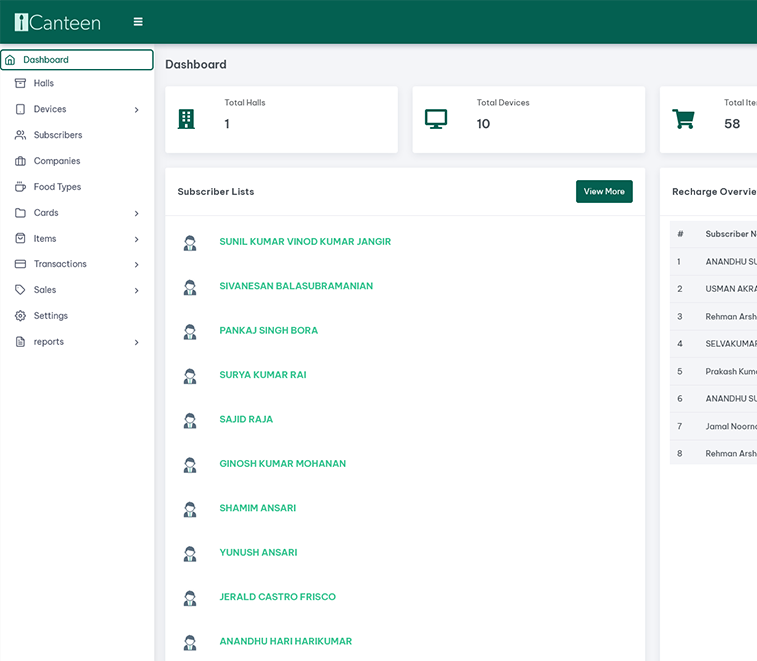Open Companies in the sidebar

tap(57, 161)
